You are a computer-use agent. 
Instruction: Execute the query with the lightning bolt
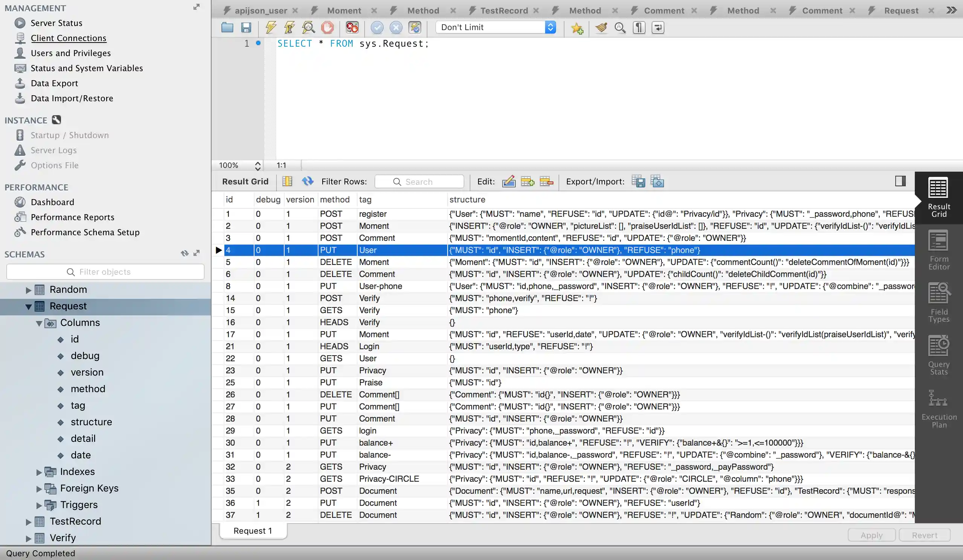click(271, 27)
